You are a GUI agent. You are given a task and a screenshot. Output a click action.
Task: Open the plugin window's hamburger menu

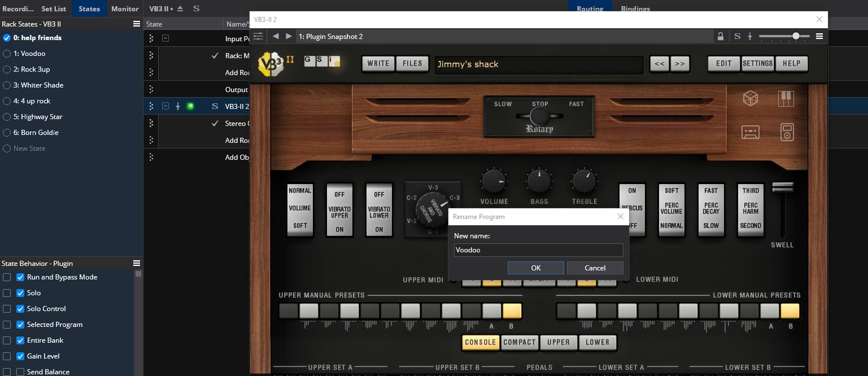819,36
